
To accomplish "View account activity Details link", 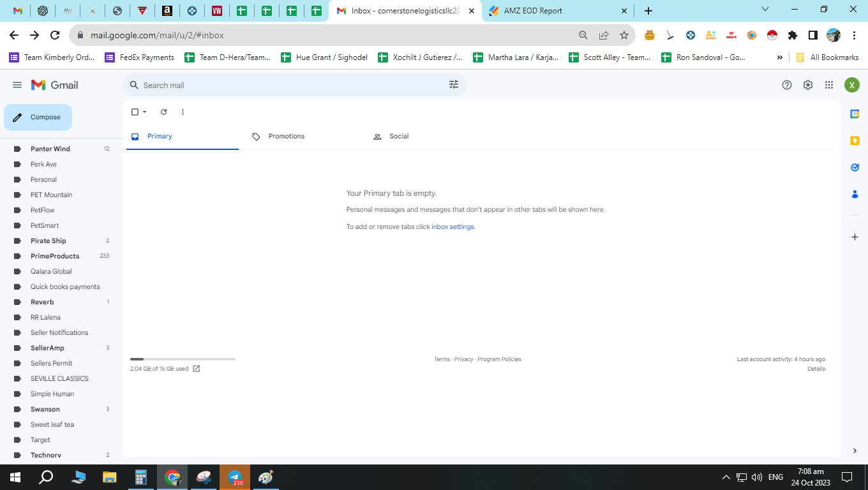I will [816, 369].
